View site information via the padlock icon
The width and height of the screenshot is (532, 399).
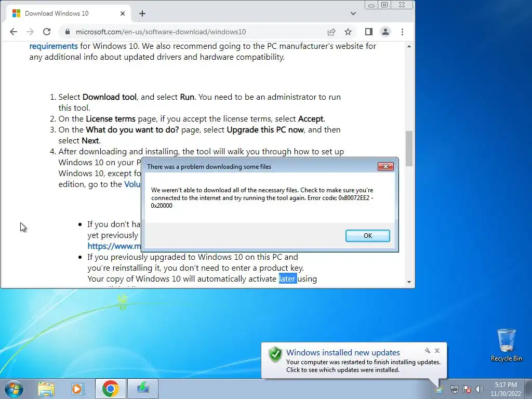click(67, 32)
